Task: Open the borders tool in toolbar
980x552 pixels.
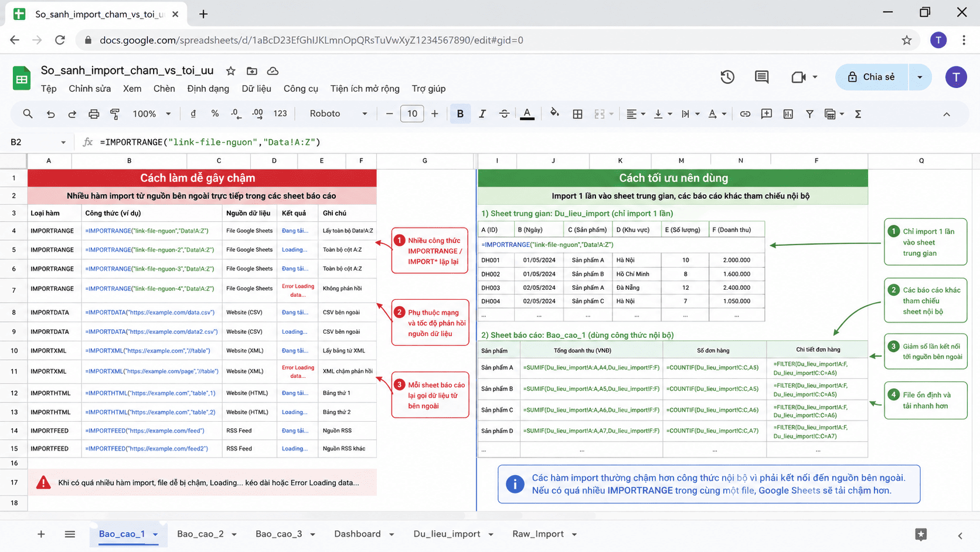Action: (577, 114)
